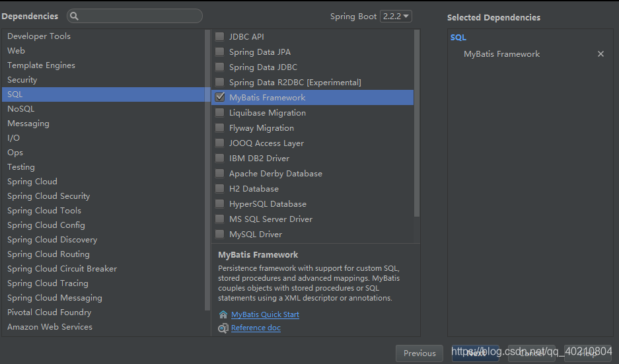Click the reference doc icon
This screenshot has height=364, width=619.
point(223,328)
